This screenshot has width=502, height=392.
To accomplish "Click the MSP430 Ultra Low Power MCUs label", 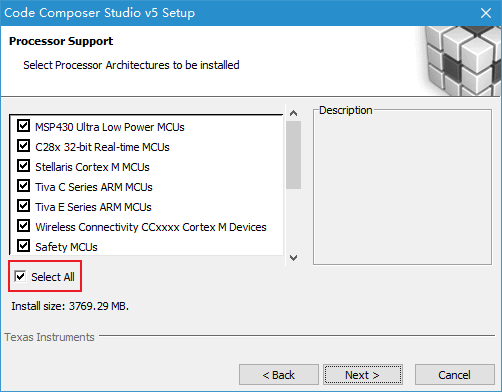I will 110,127.
